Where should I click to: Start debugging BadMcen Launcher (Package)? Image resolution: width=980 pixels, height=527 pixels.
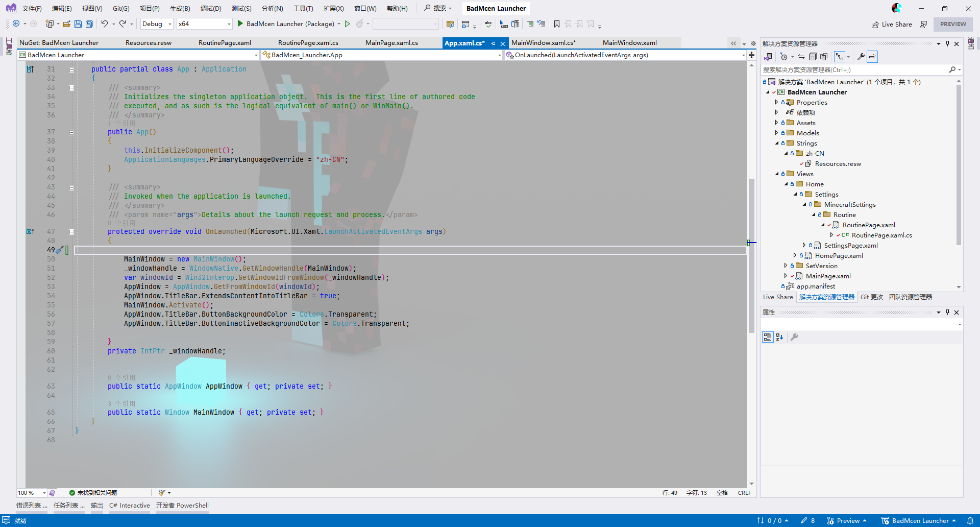239,23
